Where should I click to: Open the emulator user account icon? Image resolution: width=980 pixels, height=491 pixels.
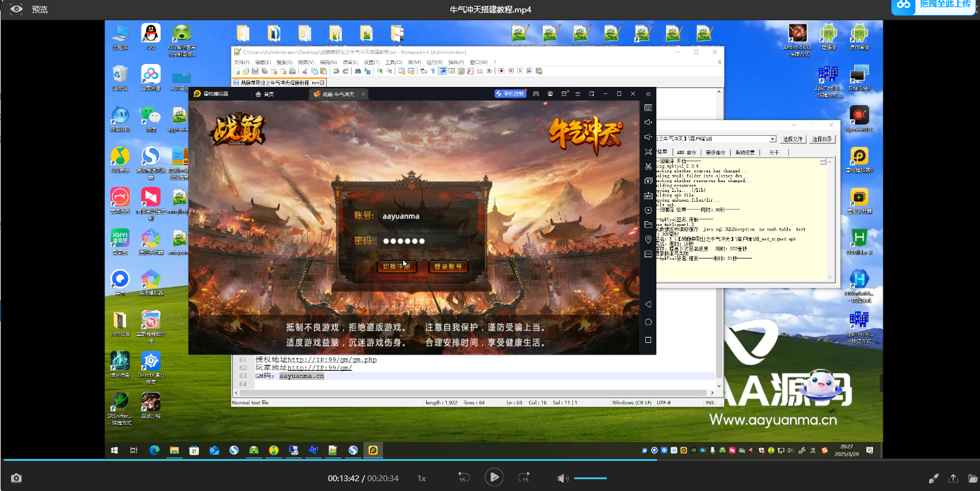[551, 94]
